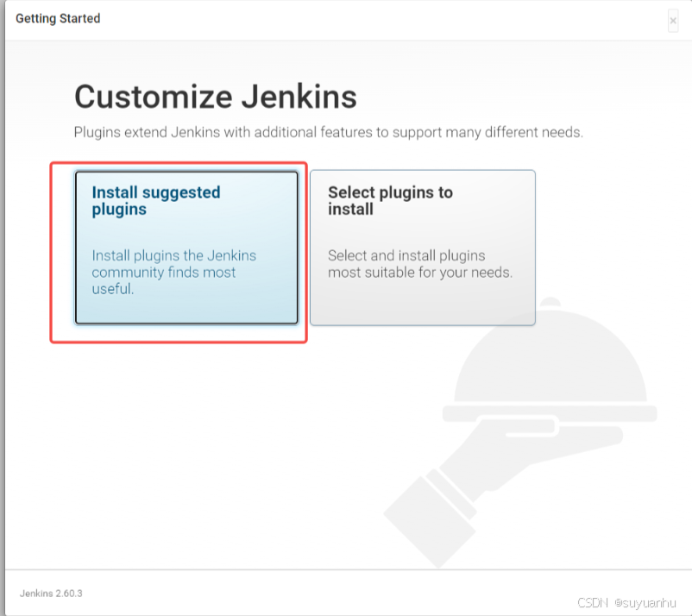The width and height of the screenshot is (692, 616).
Task: Choose Install suggested plugins option
Action: tap(186, 248)
